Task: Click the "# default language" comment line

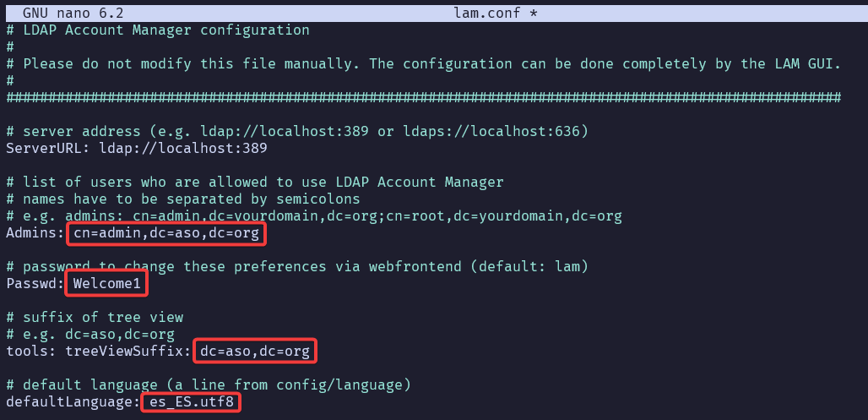Action: coord(208,385)
